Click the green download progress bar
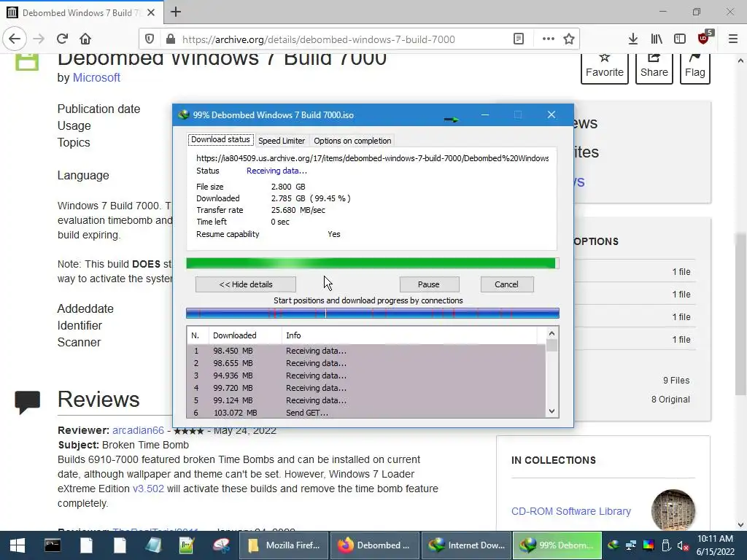Viewport: 747px width, 560px height. [372, 263]
